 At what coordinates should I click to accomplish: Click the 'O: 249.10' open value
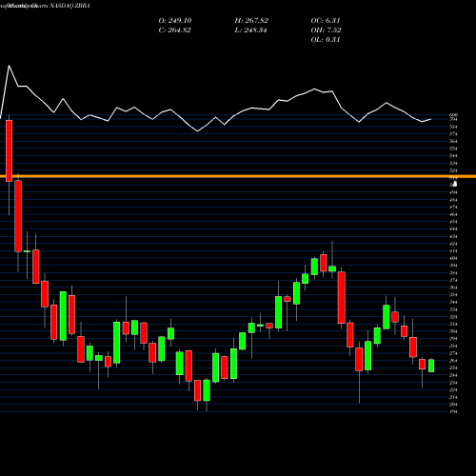pyautogui.click(x=175, y=21)
